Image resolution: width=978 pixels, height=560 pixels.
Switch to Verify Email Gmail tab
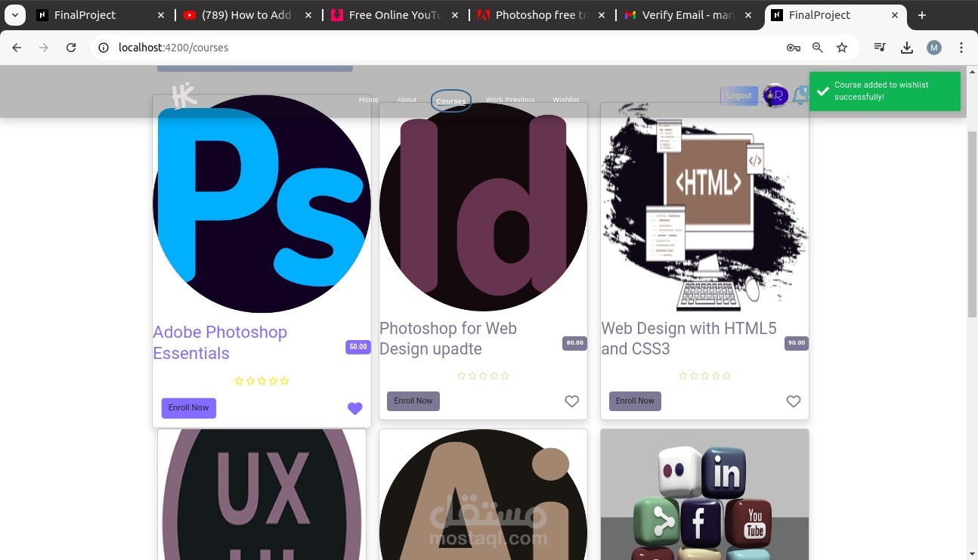click(x=688, y=15)
